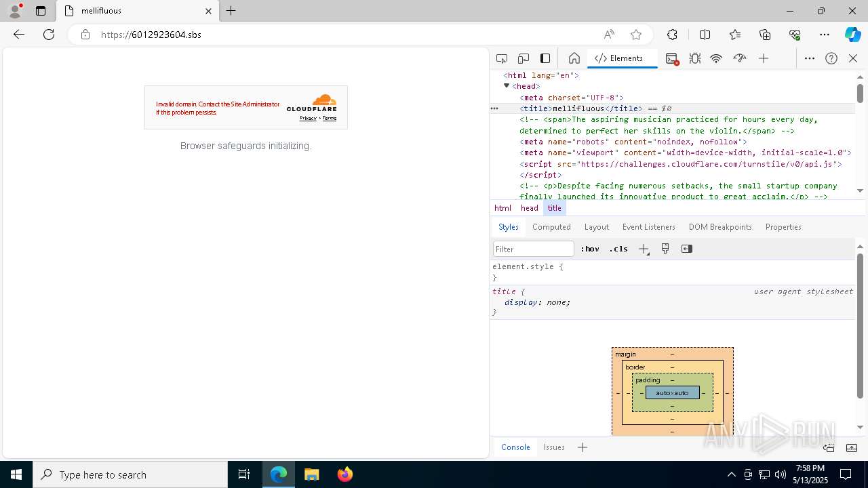Click the auto×auto content box

click(x=672, y=393)
